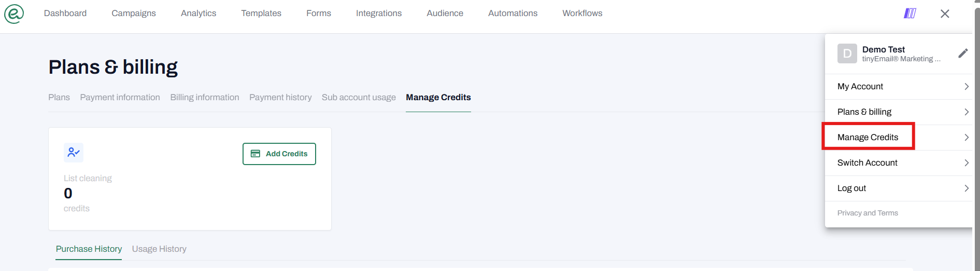Click the chevron next to Log out

(x=966, y=188)
